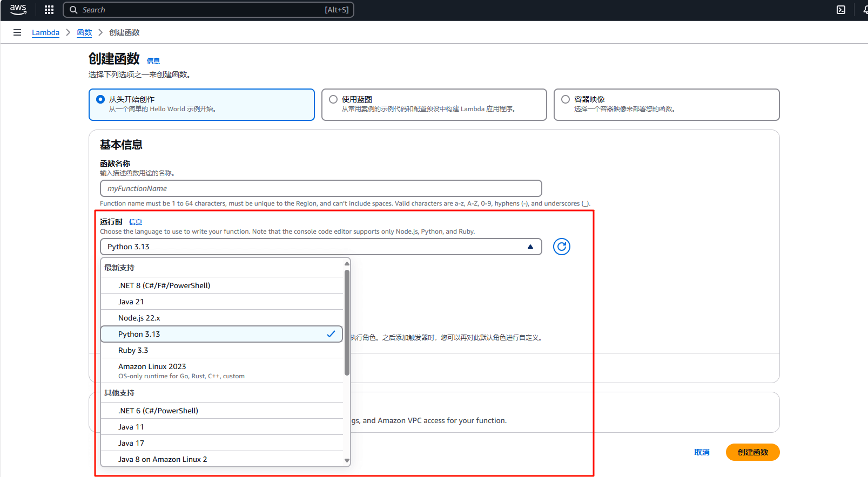Select the Author from scratch option (从头开始创作)

tap(201, 105)
